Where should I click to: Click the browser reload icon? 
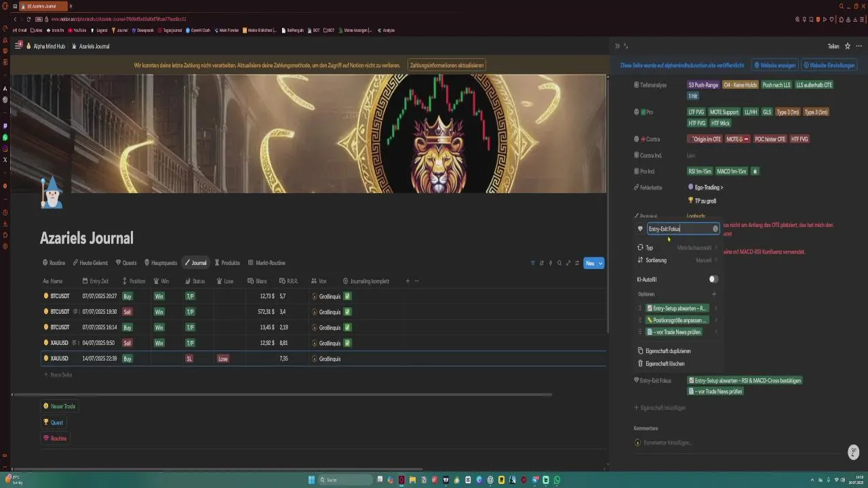(x=29, y=19)
